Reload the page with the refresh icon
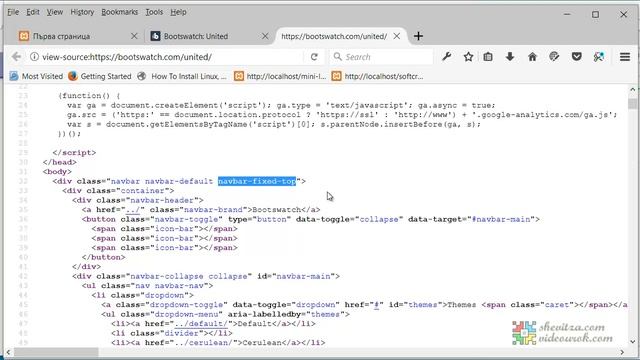The image size is (640, 360). point(314,57)
